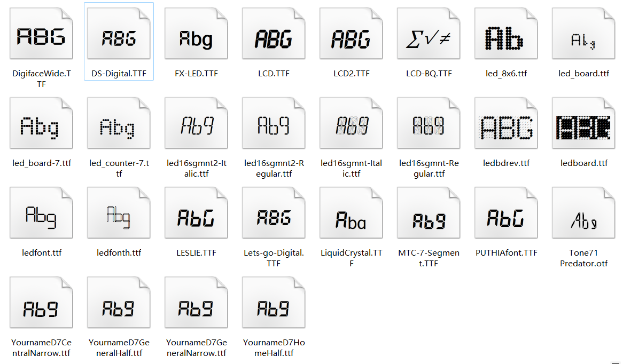Select the led_counter-7.ttf file
623x364 pixels.
point(119,125)
